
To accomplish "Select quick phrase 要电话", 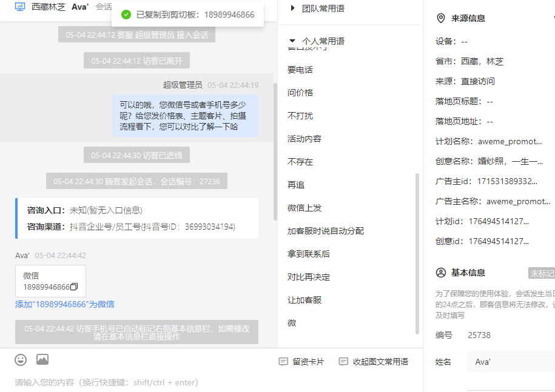I will pyautogui.click(x=300, y=70).
